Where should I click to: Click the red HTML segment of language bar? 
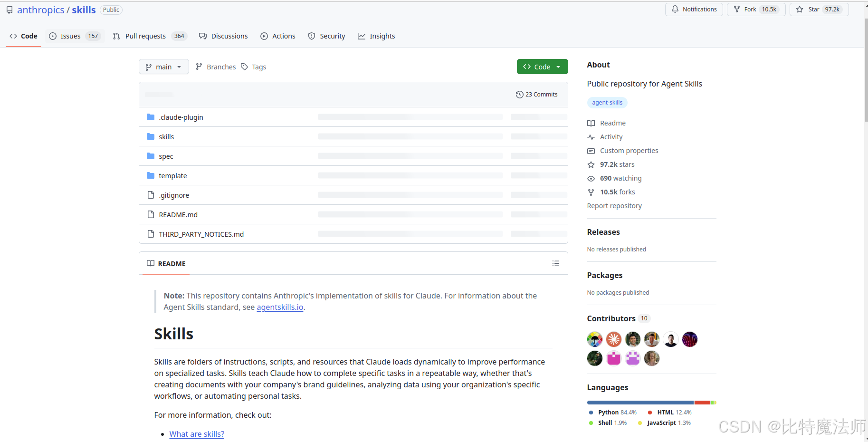[x=702, y=403]
